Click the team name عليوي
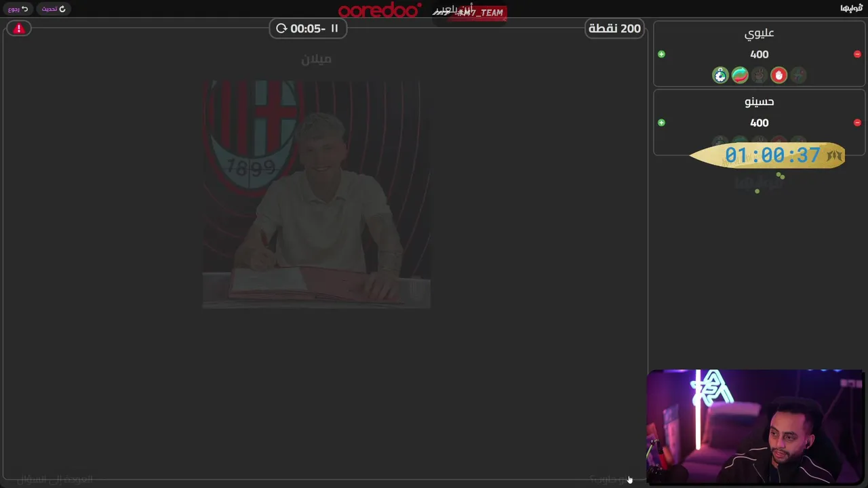This screenshot has width=868, height=488. (x=759, y=33)
